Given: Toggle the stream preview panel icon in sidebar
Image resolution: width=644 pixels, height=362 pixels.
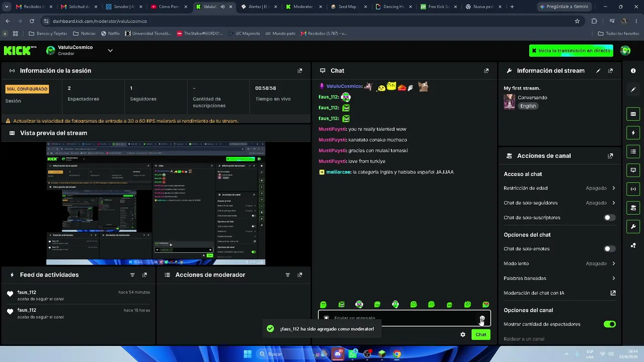Looking at the screenshot, I should coord(633,114).
